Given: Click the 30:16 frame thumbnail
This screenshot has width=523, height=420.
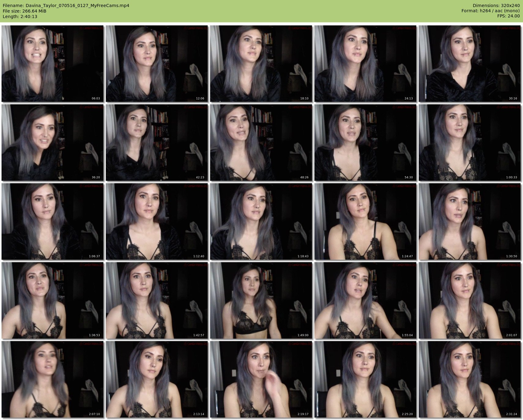Looking at the screenshot, I should [x=469, y=64].
